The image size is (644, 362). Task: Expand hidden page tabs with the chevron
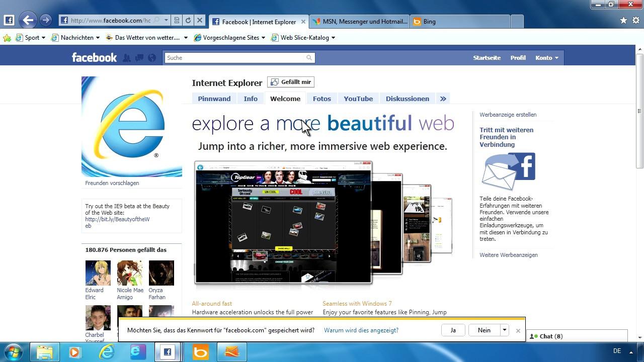click(x=443, y=99)
